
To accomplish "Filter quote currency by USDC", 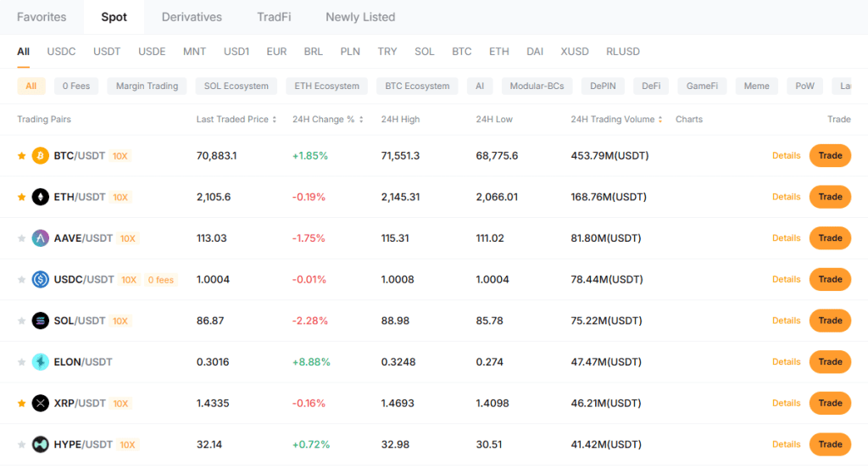I will pyautogui.click(x=61, y=52).
